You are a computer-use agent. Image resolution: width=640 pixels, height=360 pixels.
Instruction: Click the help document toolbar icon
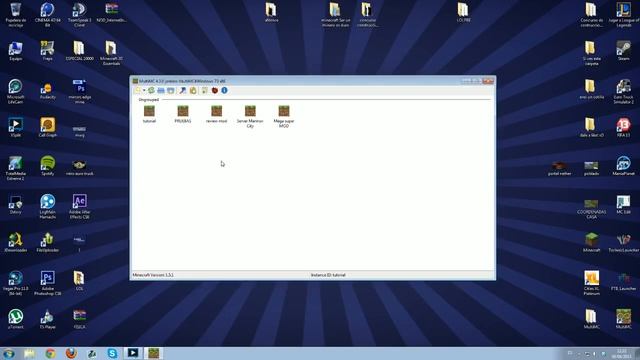pos(204,90)
